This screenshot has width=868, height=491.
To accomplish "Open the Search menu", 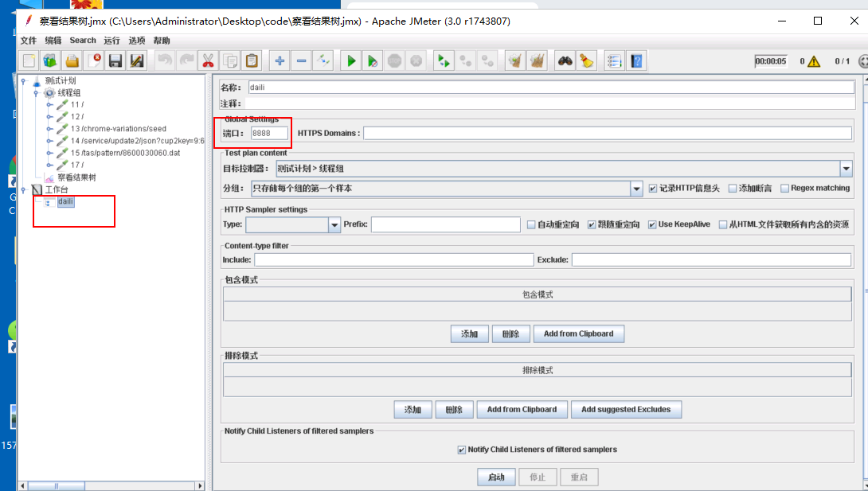I will 83,41.
